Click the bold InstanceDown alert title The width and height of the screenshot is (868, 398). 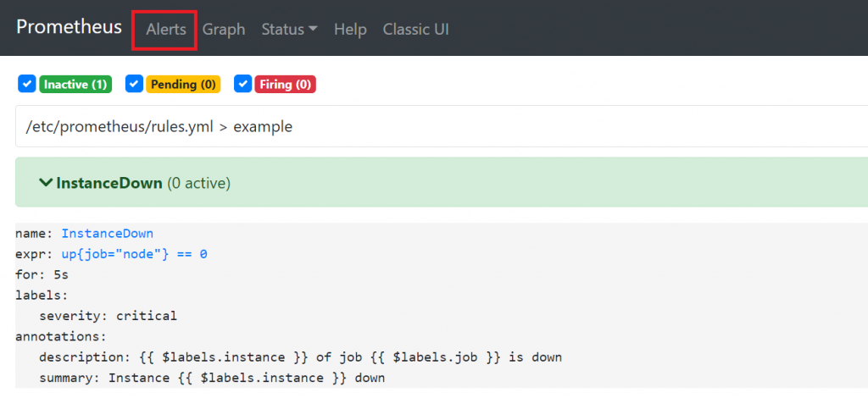click(x=109, y=183)
